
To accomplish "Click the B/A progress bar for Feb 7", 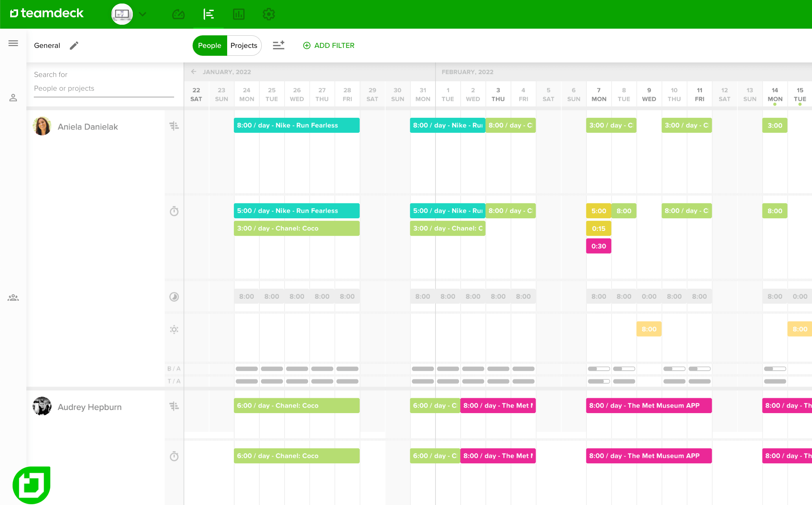I will [599, 369].
